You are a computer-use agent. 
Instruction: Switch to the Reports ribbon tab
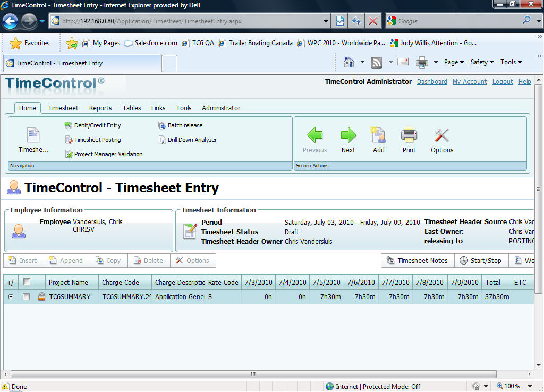coord(100,108)
